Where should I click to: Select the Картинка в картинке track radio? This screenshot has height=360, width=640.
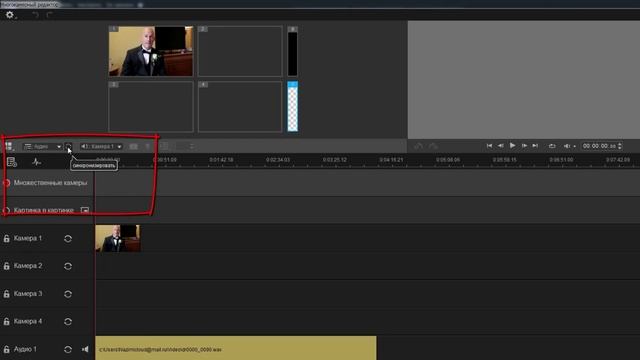[x=6, y=210]
